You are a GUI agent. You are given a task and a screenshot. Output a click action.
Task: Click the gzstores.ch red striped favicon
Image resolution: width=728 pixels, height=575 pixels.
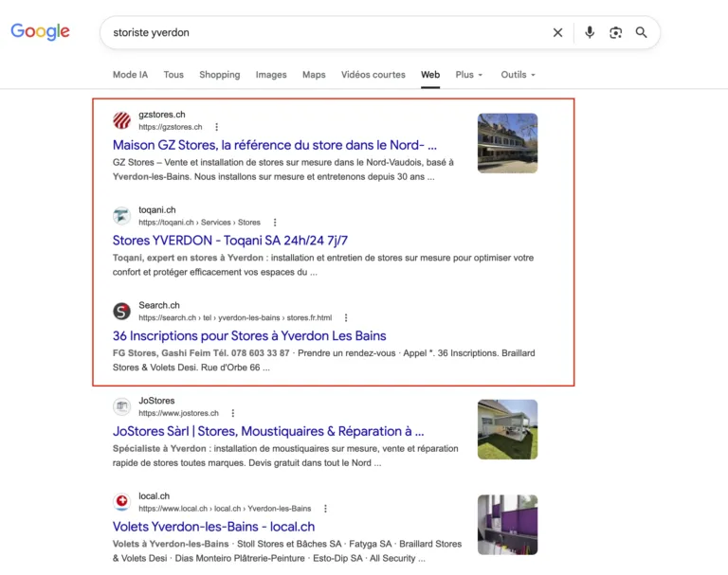[121, 120]
